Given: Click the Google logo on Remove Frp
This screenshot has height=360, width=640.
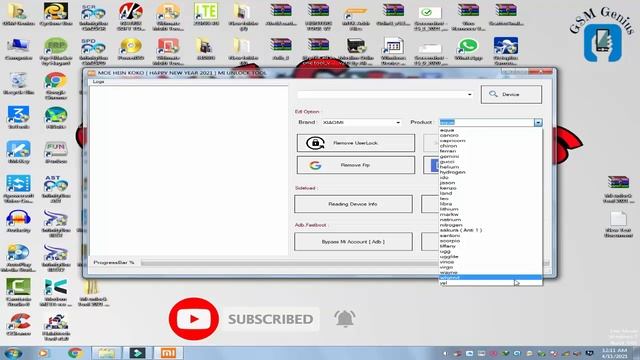Looking at the screenshot, I should click(x=315, y=165).
